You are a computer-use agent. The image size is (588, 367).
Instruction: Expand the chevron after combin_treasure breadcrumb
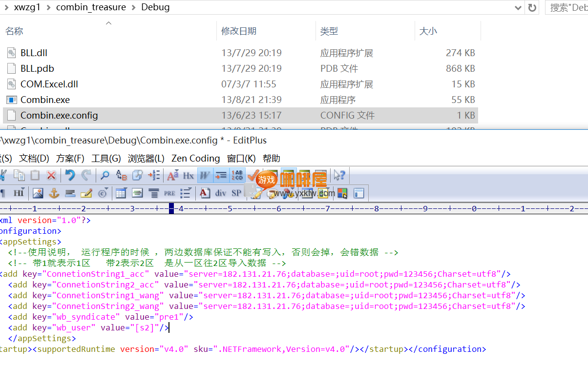[133, 7]
